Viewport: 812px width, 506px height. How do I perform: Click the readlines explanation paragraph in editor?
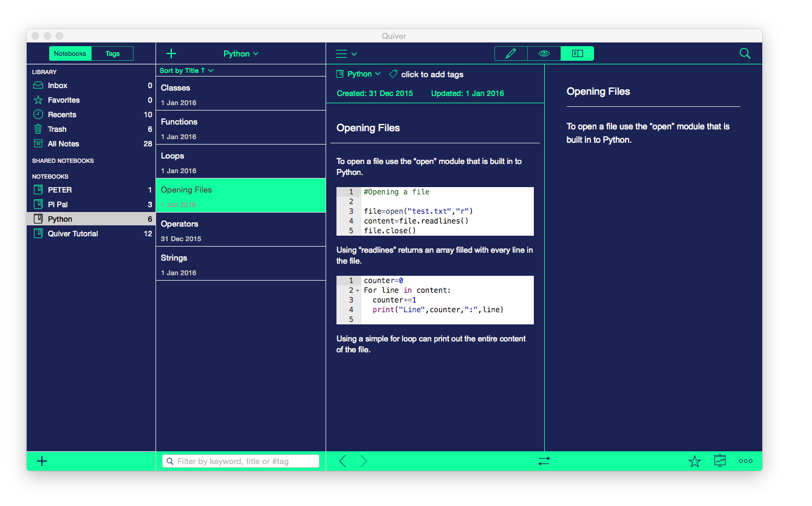[x=435, y=256]
